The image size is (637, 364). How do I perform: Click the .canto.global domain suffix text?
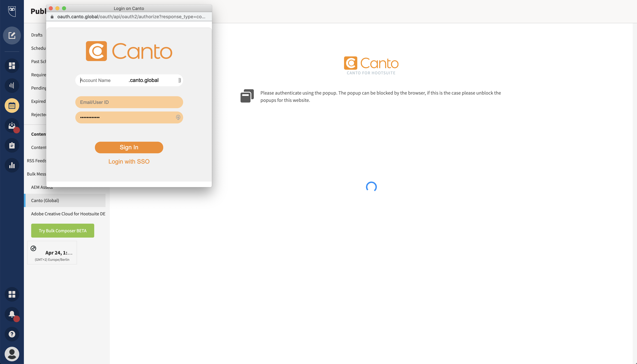pyautogui.click(x=144, y=80)
